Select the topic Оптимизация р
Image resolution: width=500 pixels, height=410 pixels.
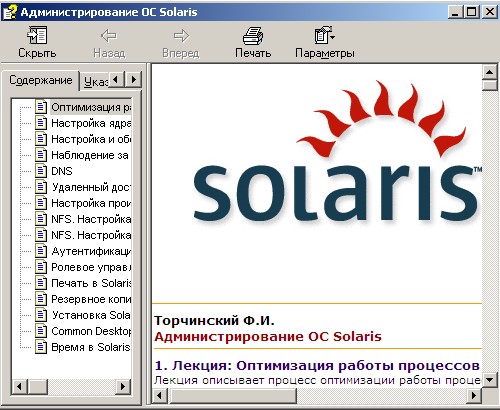[91, 107]
